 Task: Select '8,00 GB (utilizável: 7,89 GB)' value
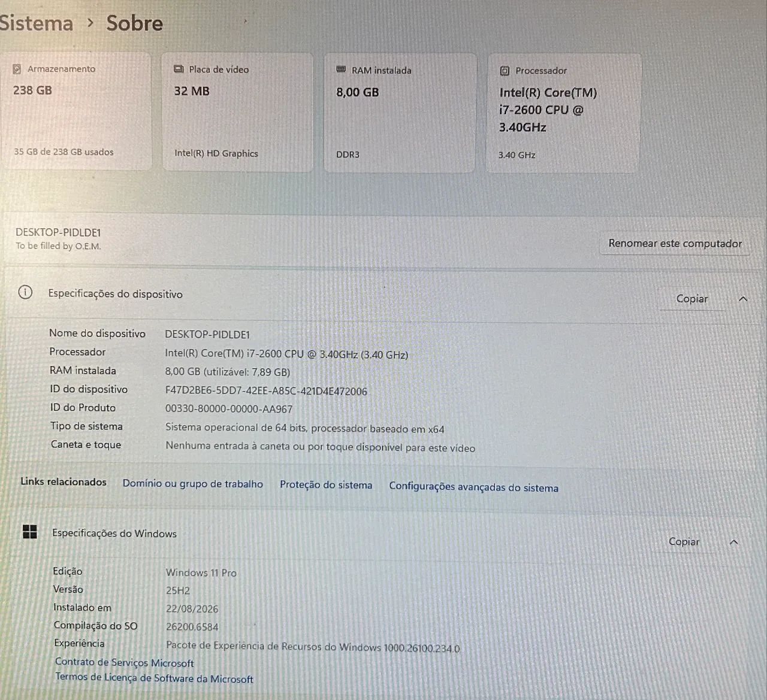(x=228, y=372)
